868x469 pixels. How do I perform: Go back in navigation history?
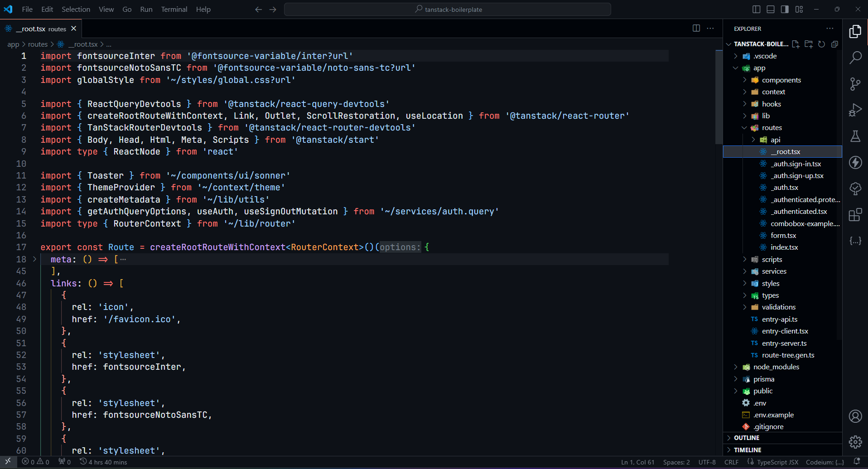coord(258,9)
